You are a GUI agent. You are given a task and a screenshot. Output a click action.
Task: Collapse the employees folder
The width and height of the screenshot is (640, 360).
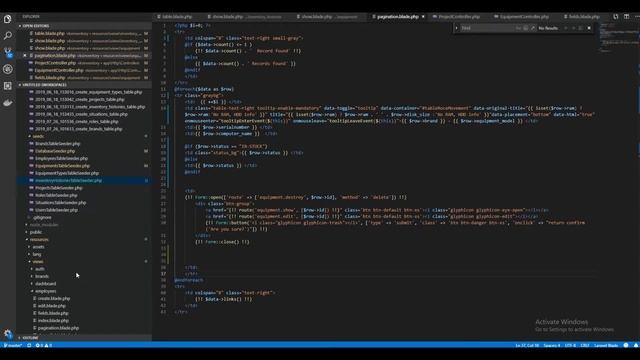[45, 291]
